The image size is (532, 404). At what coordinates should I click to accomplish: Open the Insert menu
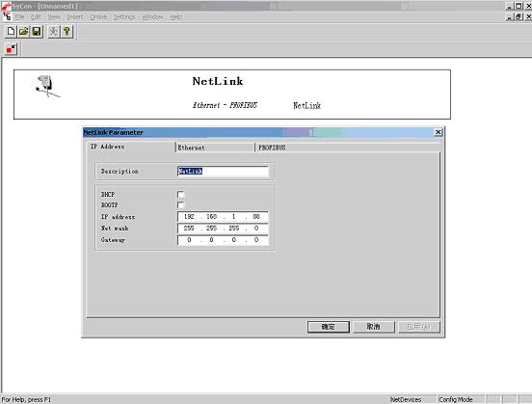click(75, 17)
